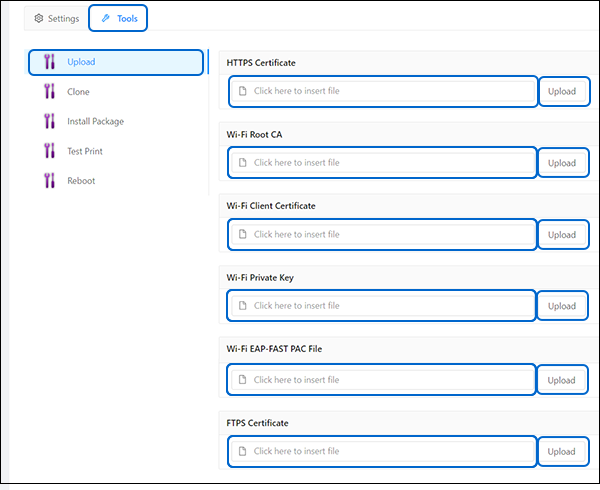Viewport: 600px width, 490px height.
Task: Click the tools icon beside Test Print
Action: tap(49, 151)
